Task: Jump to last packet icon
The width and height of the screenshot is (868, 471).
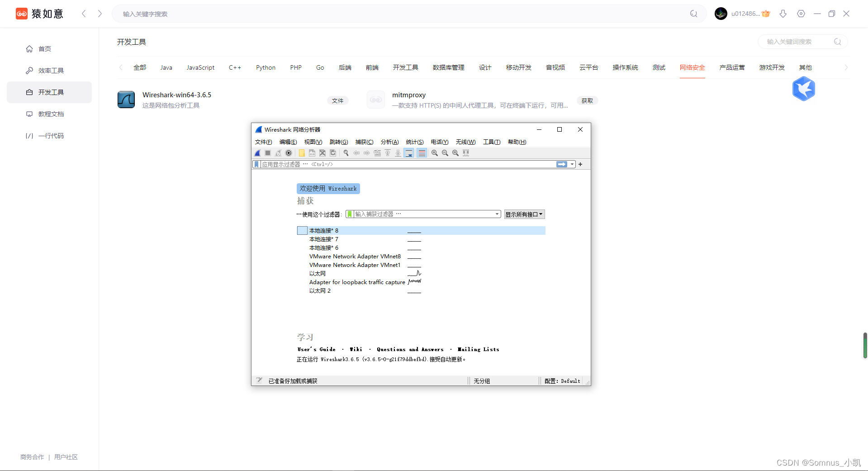Action: 398,153
